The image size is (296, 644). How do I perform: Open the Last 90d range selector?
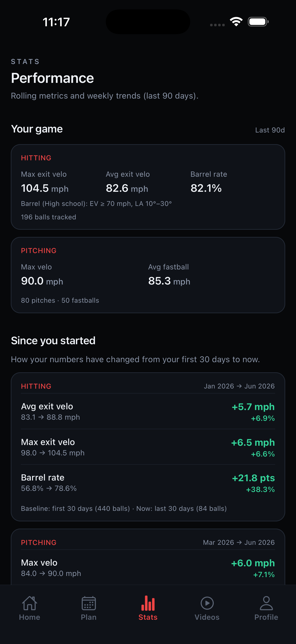[x=270, y=130]
